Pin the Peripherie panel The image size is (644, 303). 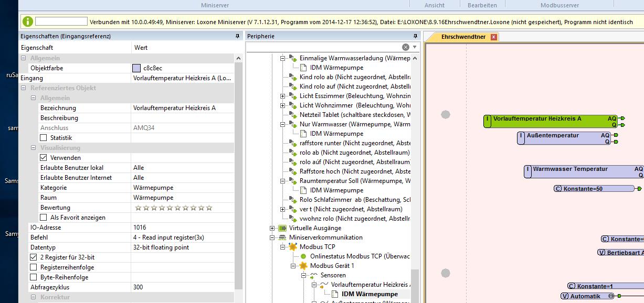coord(416,36)
